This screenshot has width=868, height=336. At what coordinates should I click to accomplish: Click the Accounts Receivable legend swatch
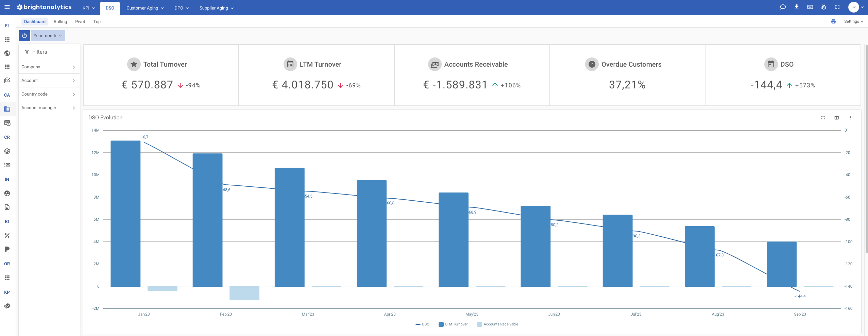click(479, 324)
